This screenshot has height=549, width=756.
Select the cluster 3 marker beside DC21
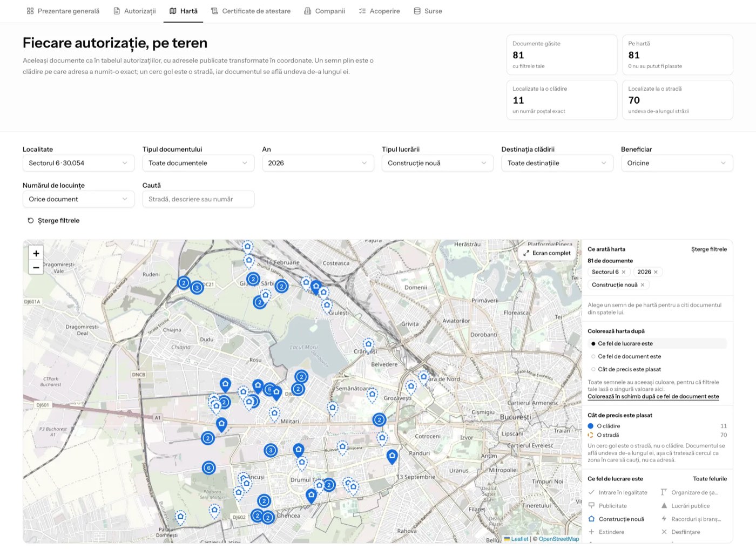tap(197, 288)
